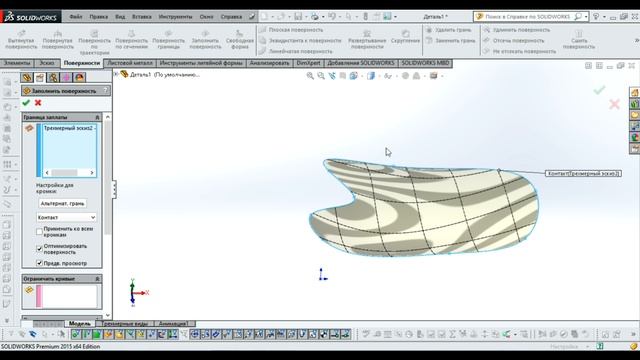Click the search field Поиск в Справке

click(529, 17)
